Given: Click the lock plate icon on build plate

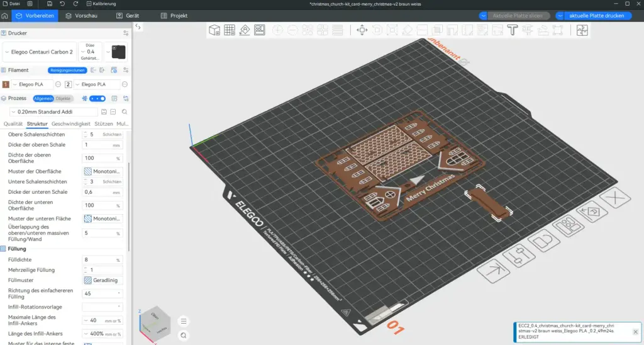Looking at the screenshot, I should pos(544,240).
